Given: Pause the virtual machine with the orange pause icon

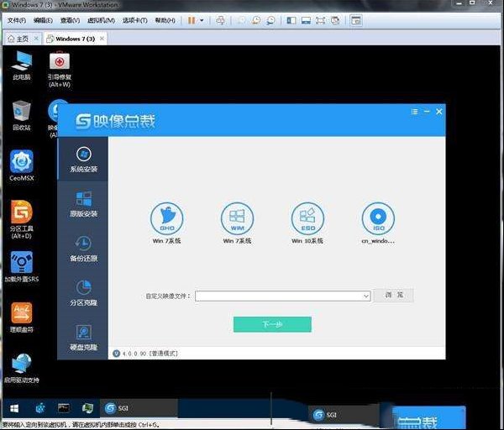Looking at the screenshot, I should 192,20.
